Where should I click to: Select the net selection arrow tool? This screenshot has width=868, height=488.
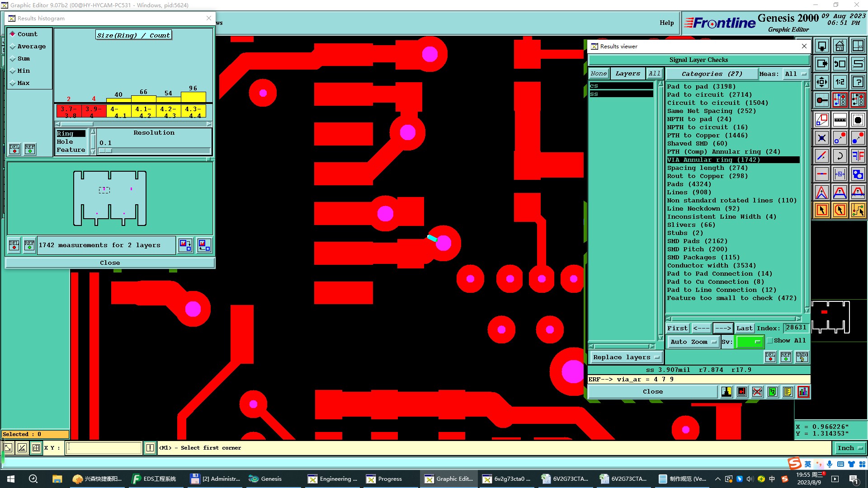click(x=858, y=210)
